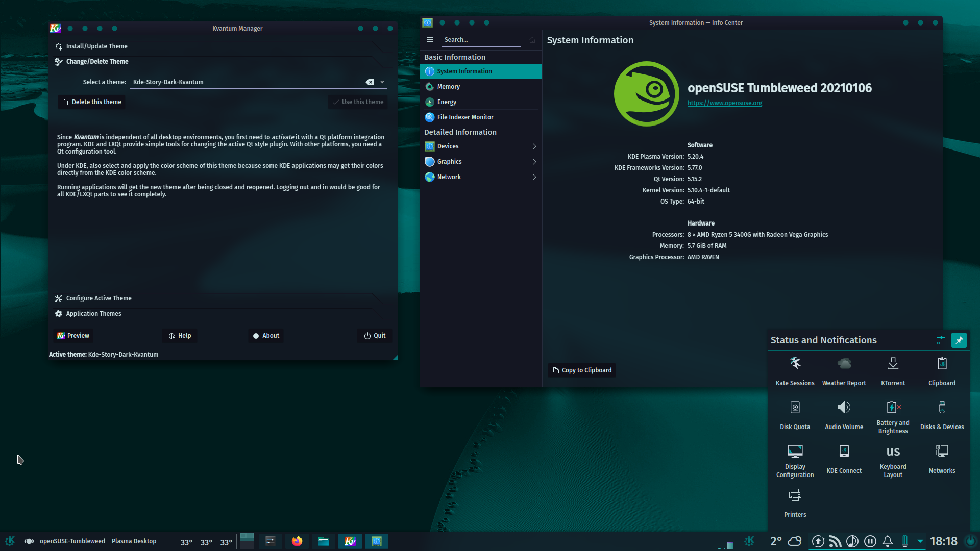Open Disks & Devices entry

(942, 415)
